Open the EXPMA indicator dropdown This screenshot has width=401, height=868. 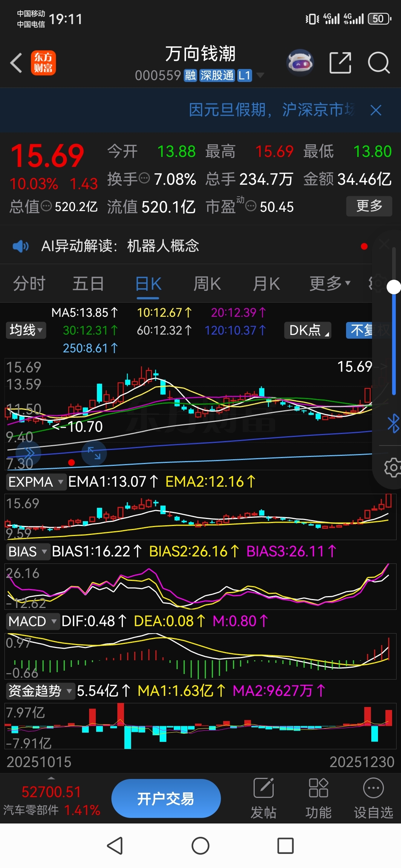pyautogui.click(x=36, y=482)
